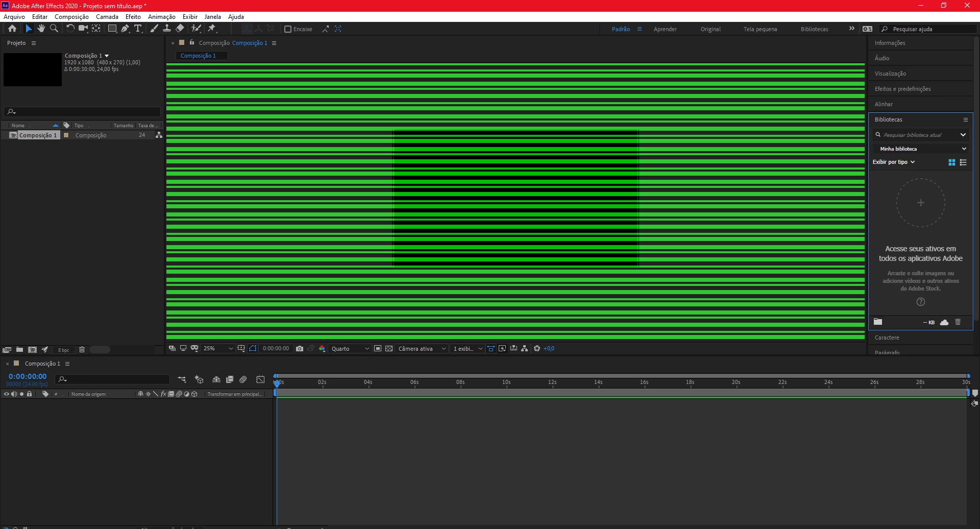Click the new folder icon in Project panel
Viewport: 980px width, 529px height.
pos(19,350)
